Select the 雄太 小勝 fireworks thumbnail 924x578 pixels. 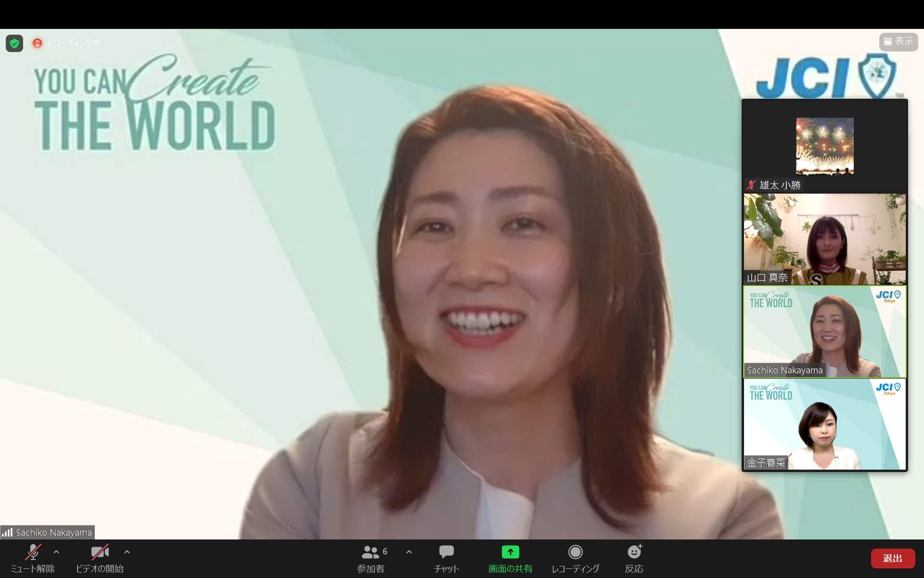(824, 145)
